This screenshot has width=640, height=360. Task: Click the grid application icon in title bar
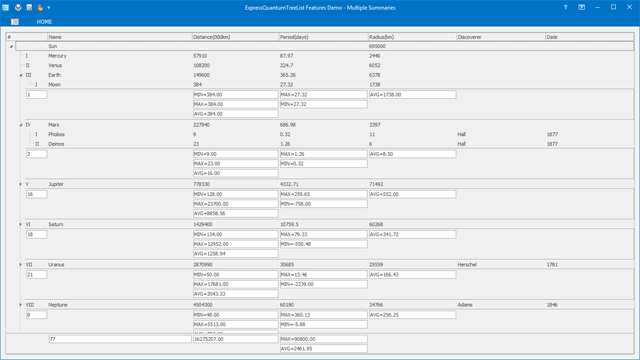(x=6, y=7)
